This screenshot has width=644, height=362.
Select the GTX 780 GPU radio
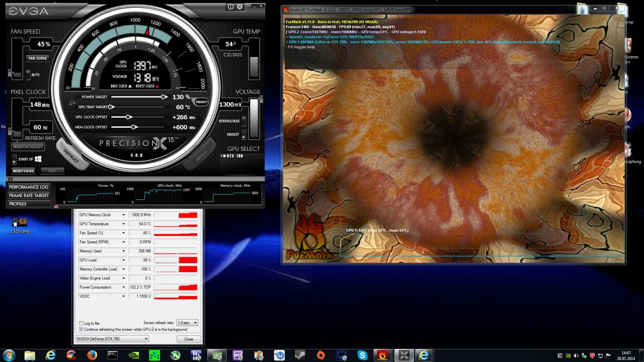[224, 156]
